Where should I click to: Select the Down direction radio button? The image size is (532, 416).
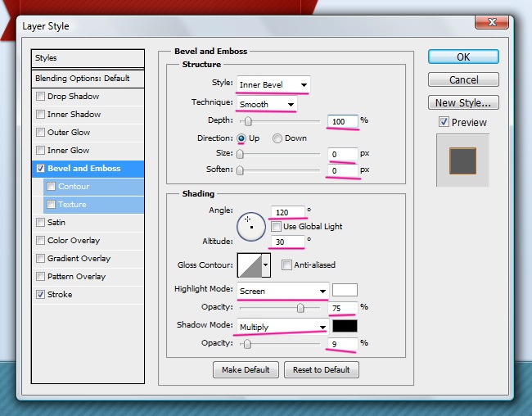(x=277, y=138)
